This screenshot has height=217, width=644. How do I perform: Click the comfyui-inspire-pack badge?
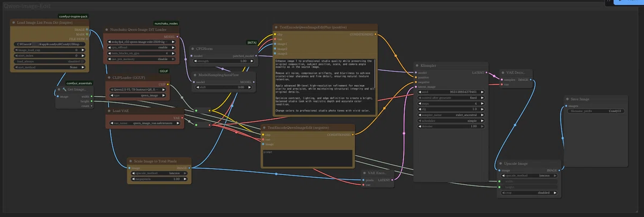(x=73, y=17)
